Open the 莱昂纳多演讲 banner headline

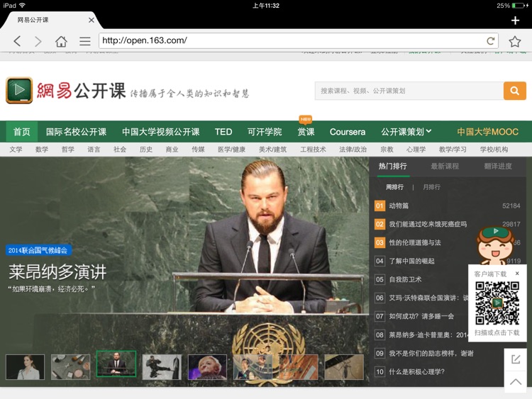point(57,272)
